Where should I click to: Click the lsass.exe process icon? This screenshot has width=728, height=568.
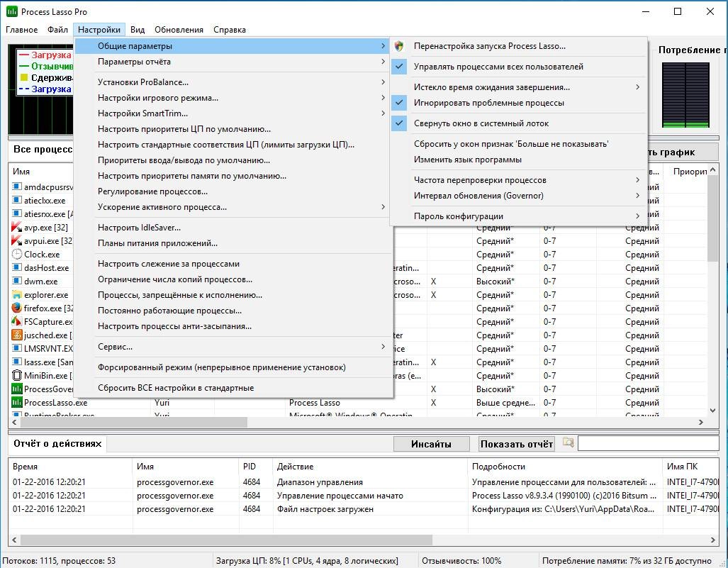click(x=17, y=362)
